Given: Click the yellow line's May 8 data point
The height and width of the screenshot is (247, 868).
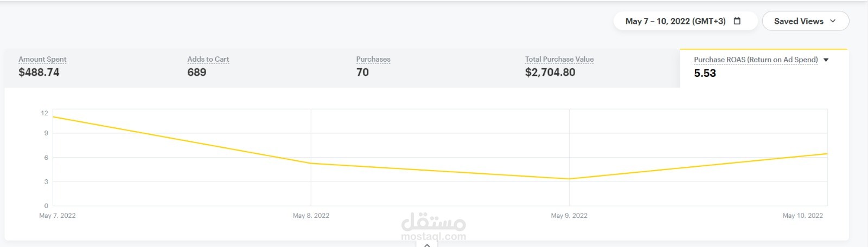Looking at the screenshot, I should point(311,163).
